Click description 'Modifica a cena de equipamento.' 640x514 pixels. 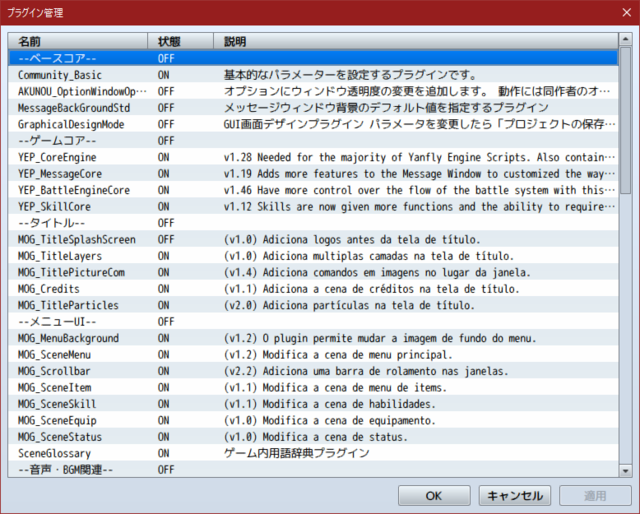329,421
